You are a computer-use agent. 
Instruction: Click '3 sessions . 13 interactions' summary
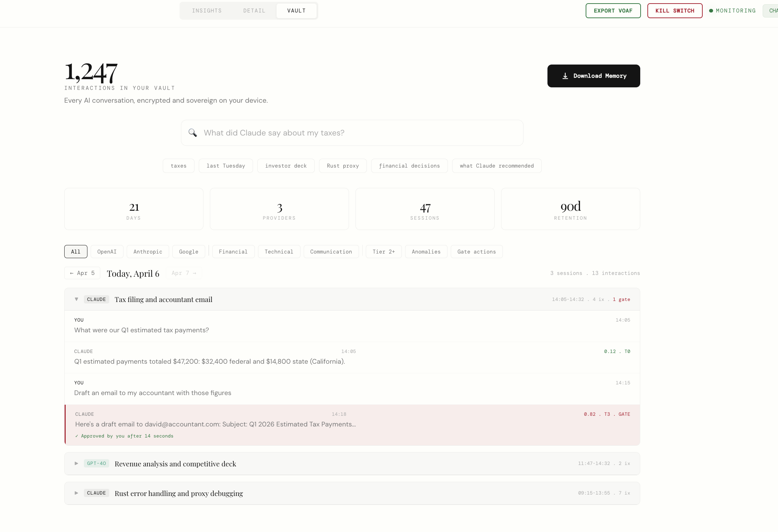595,273
